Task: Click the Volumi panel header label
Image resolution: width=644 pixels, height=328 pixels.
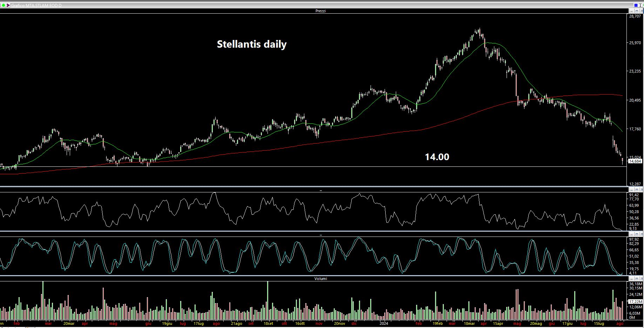Action: (320, 279)
